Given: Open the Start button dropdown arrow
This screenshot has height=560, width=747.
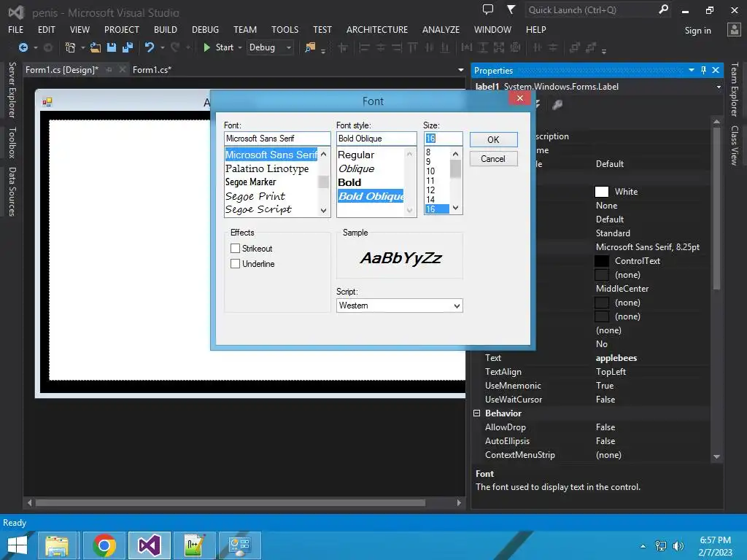Looking at the screenshot, I should 239,47.
